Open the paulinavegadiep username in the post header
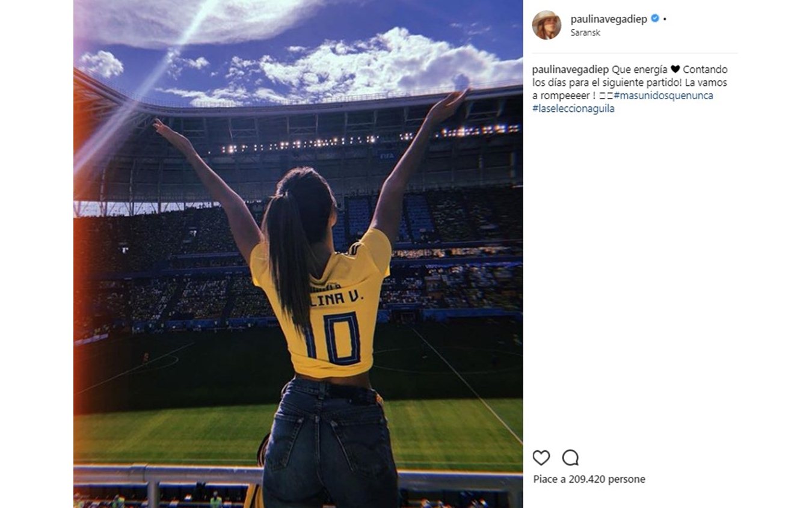The height and width of the screenshot is (508, 812). pyautogui.click(x=609, y=19)
